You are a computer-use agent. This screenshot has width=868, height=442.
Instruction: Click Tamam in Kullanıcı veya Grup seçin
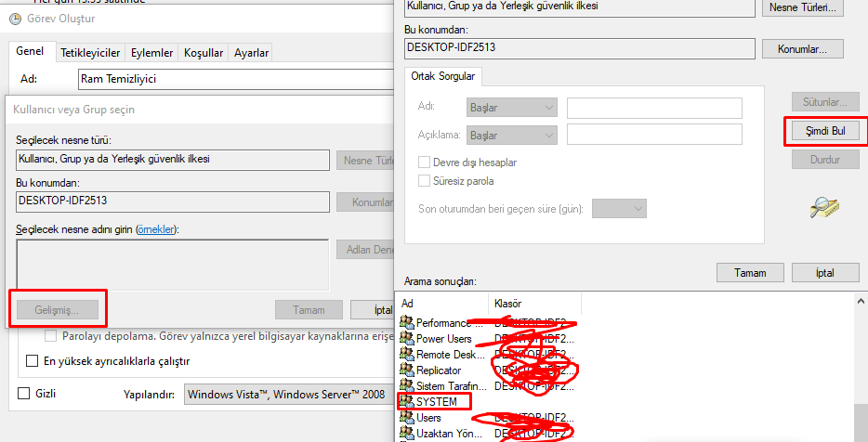309,310
